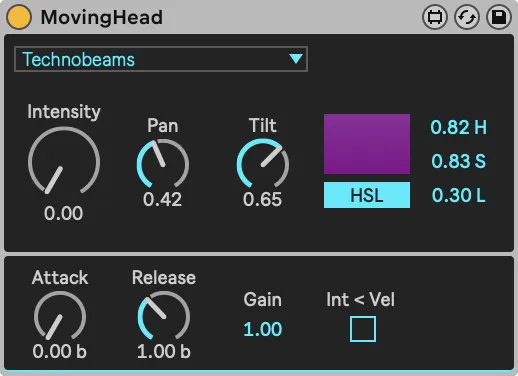Click the Intensity label
518x376 pixels.
64,112
